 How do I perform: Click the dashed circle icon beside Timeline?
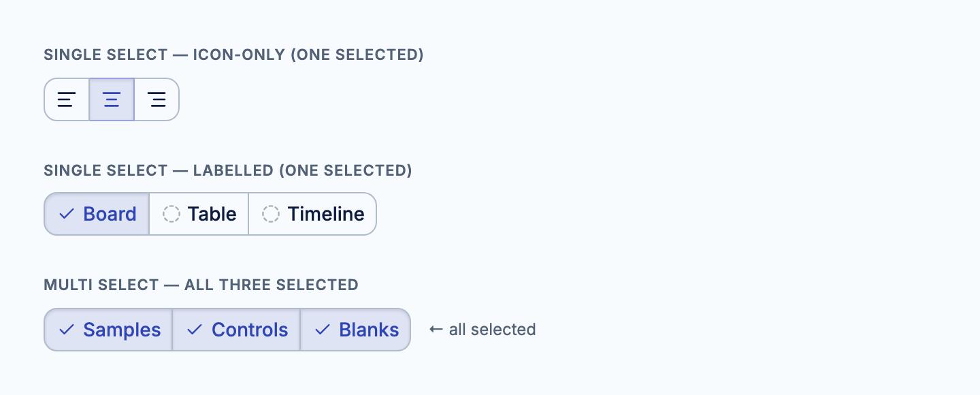tap(271, 214)
